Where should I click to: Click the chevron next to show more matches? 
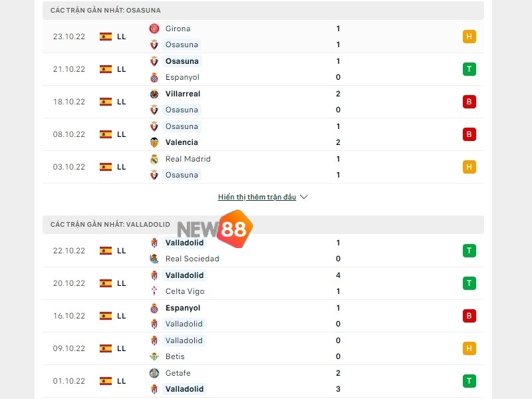(x=303, y=197)
